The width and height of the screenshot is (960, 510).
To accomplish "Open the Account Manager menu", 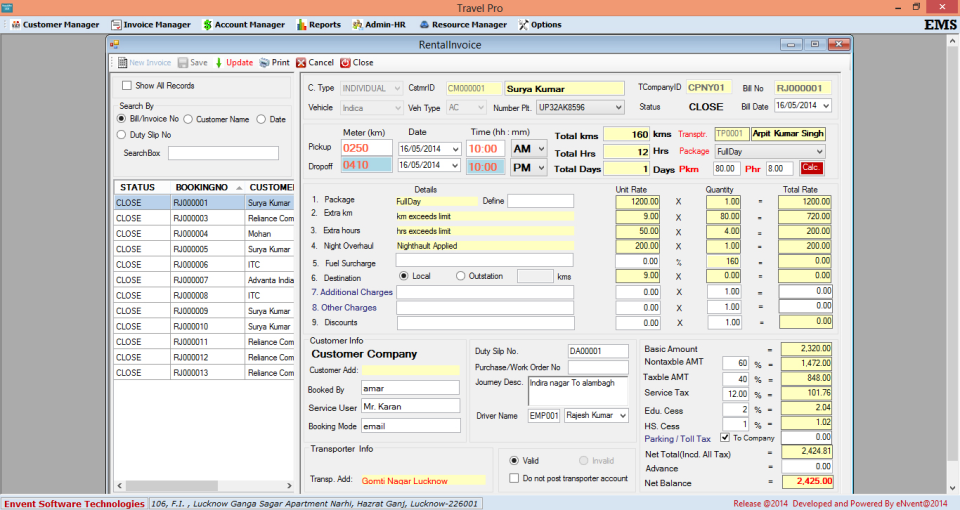I will [243, 24].
